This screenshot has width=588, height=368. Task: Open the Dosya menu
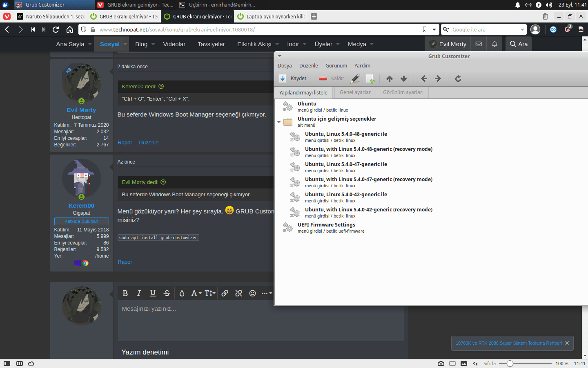point(285,65)
